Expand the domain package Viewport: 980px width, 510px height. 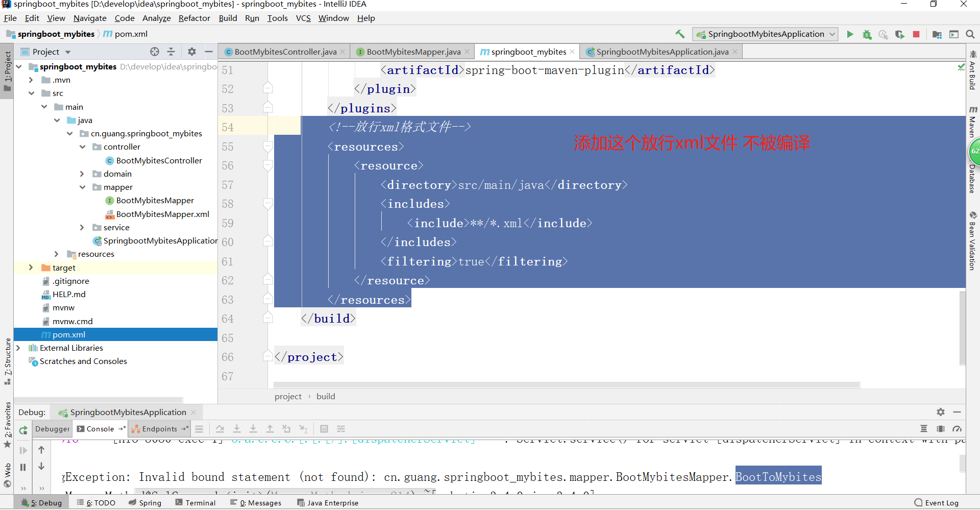tap(82, 174)
